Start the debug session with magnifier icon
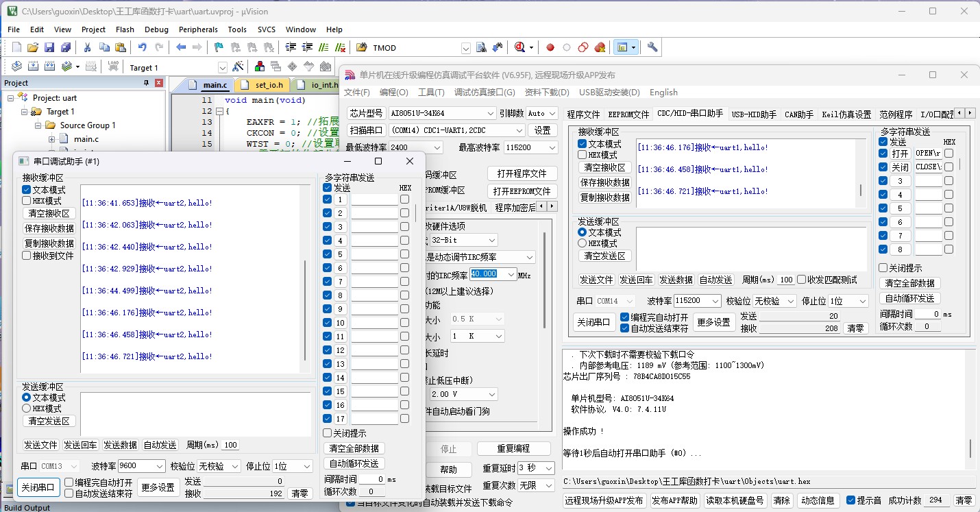Viewport: 980px width, 512px height. tap(520, 47)
